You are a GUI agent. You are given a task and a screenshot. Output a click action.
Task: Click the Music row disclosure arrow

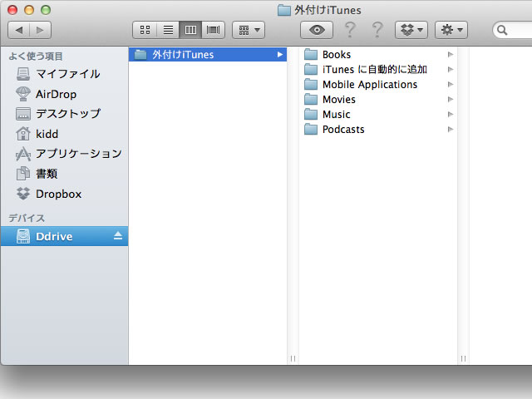pyautogui.click(x=451, y=114)
